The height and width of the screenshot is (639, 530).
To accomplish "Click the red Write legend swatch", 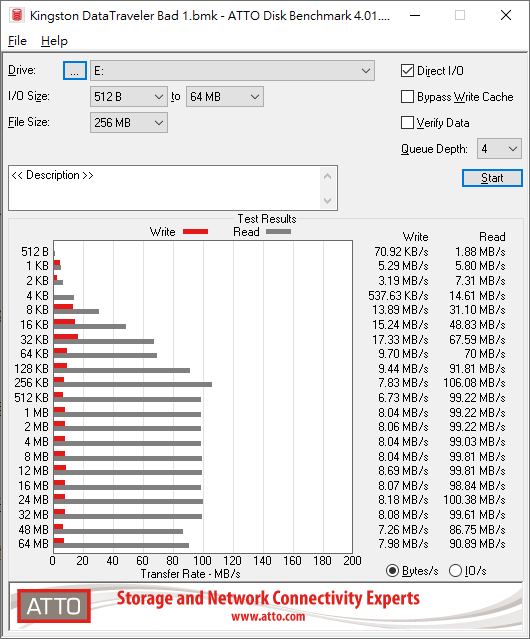I will point(196,231).
